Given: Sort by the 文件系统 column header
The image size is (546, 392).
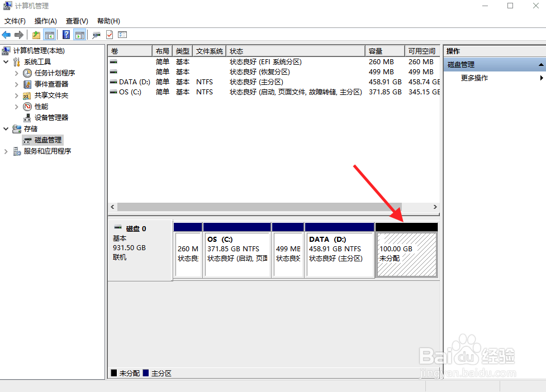Looking at the screenshot, I should coord(209,51).
